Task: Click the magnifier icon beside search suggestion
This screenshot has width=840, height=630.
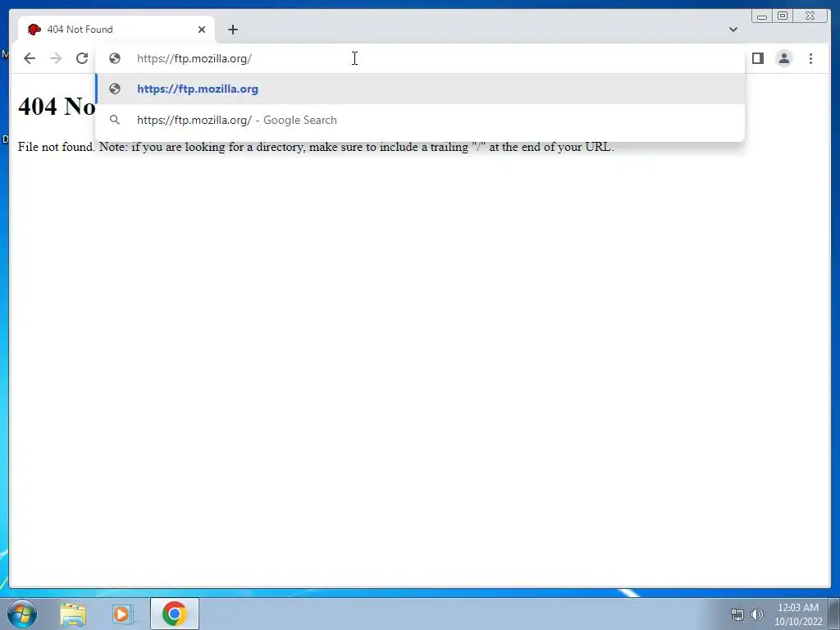Action: coord(115,120)
